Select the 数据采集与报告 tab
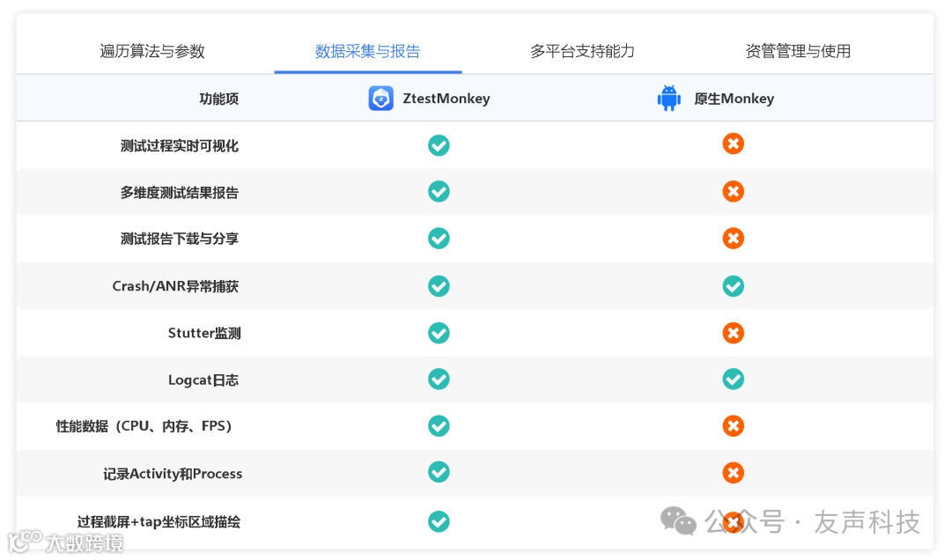The image size is (951, 560). tap(367, 51)
